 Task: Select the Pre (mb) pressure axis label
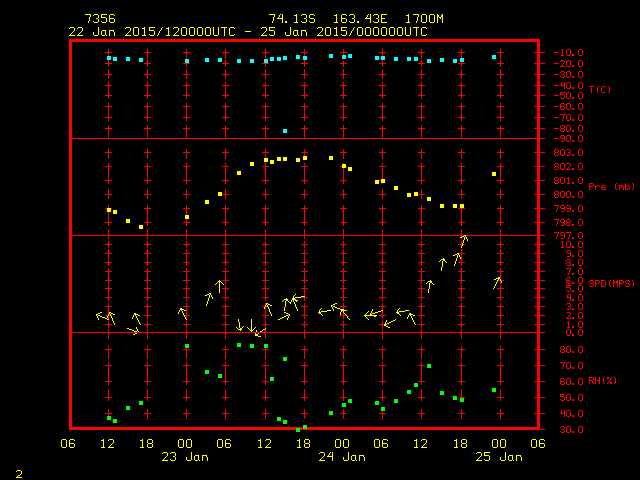611,187
